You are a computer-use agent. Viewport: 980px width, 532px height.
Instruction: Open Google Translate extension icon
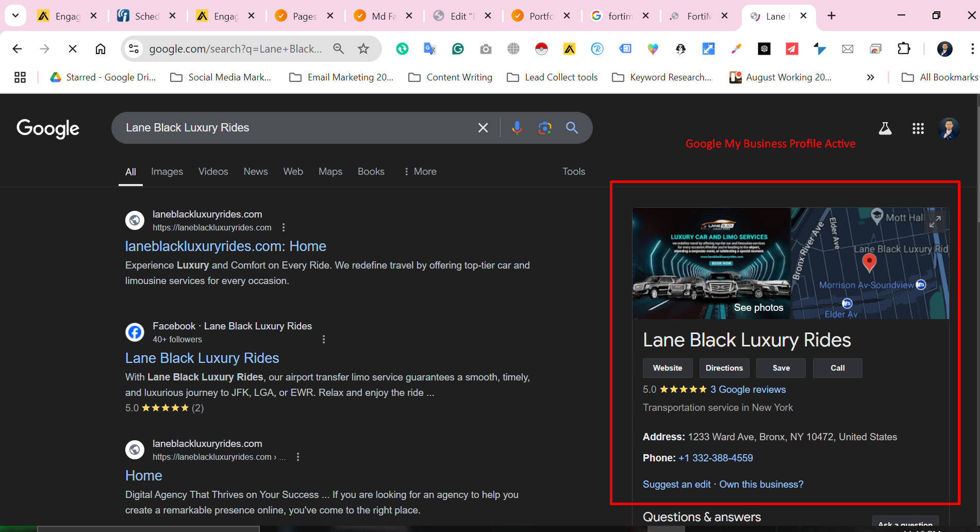click(429, 49)
